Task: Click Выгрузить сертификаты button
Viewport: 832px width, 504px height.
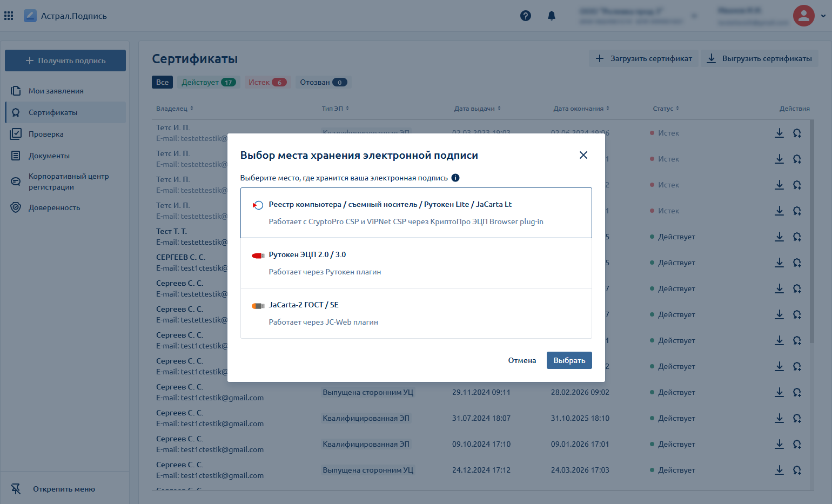Action: 760,58
